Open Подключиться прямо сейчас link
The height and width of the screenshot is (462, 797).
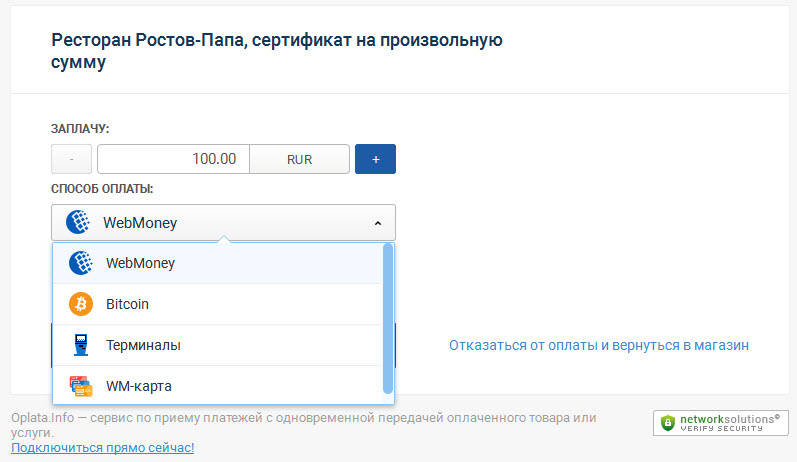click(103, 448)
